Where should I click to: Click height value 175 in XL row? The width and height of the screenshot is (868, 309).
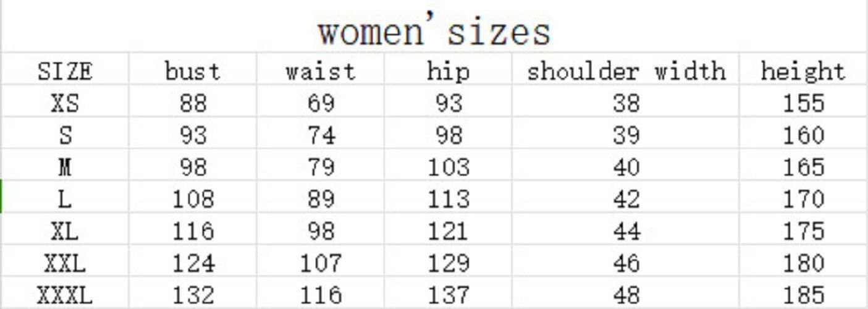[803, 232]
